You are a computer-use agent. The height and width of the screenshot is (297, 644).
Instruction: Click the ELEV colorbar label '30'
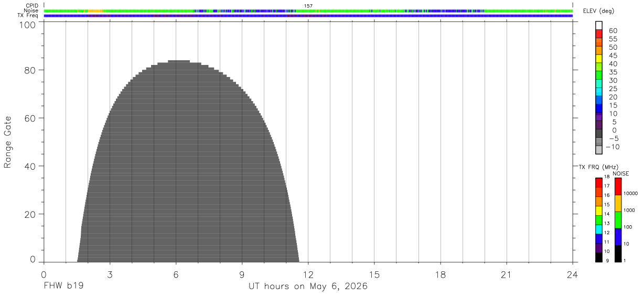pyautogui.click(x=613, y=80)
